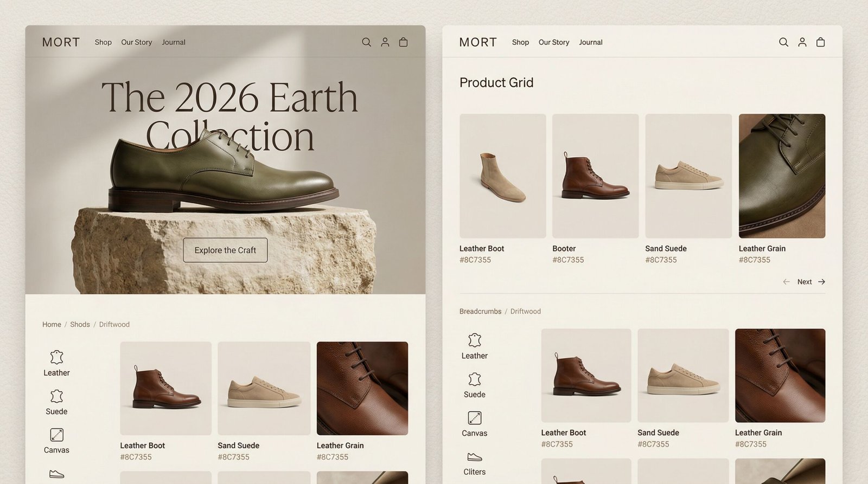Open shopping bag in Product Grid page header

click(821, 42)
